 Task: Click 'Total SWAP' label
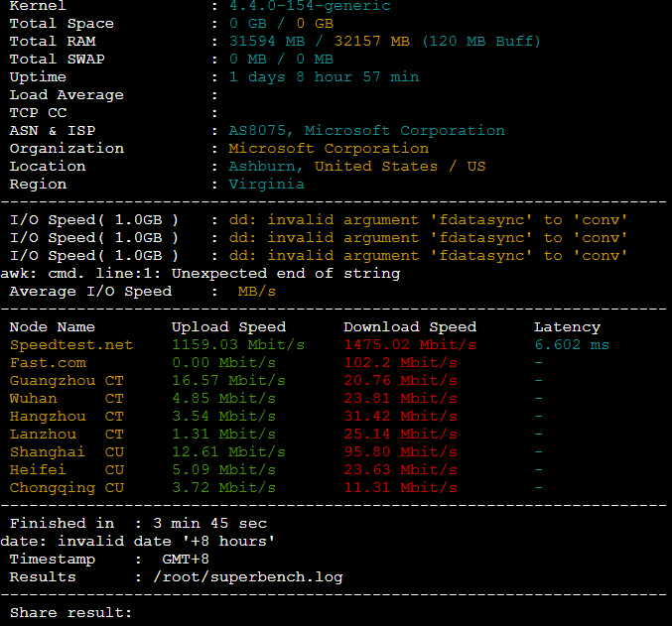click(57, 60)
